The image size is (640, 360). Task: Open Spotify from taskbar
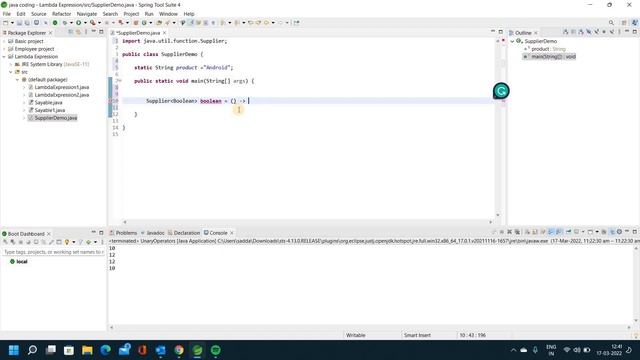coord(216,350)
